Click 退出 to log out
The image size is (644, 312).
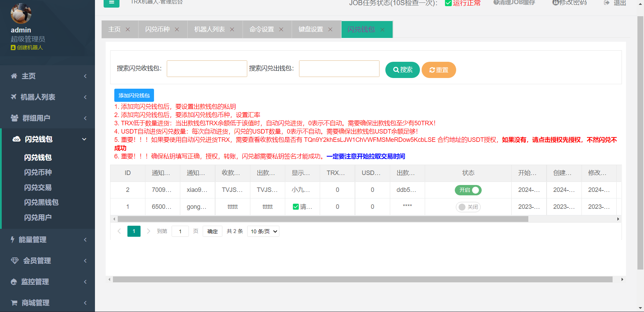click(620, 3)
